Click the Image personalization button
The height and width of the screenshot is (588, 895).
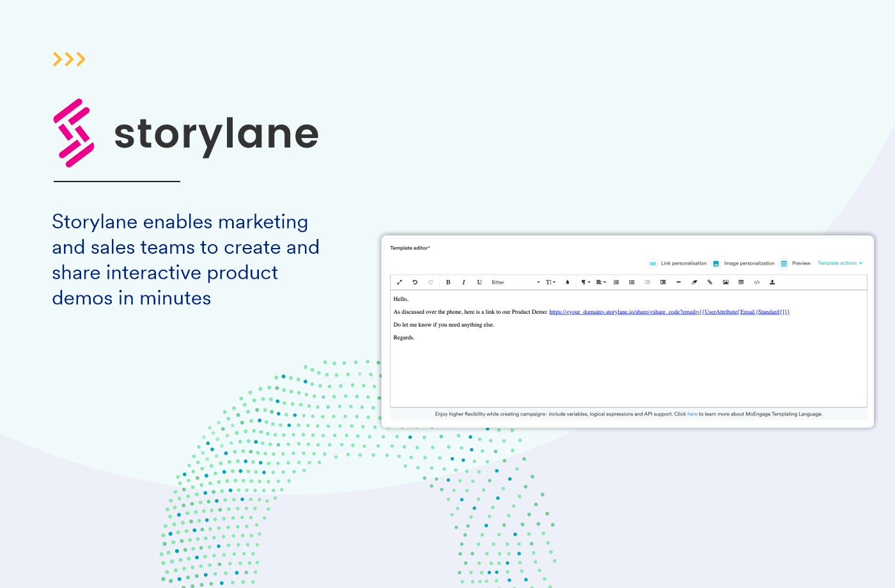[743, 263]
